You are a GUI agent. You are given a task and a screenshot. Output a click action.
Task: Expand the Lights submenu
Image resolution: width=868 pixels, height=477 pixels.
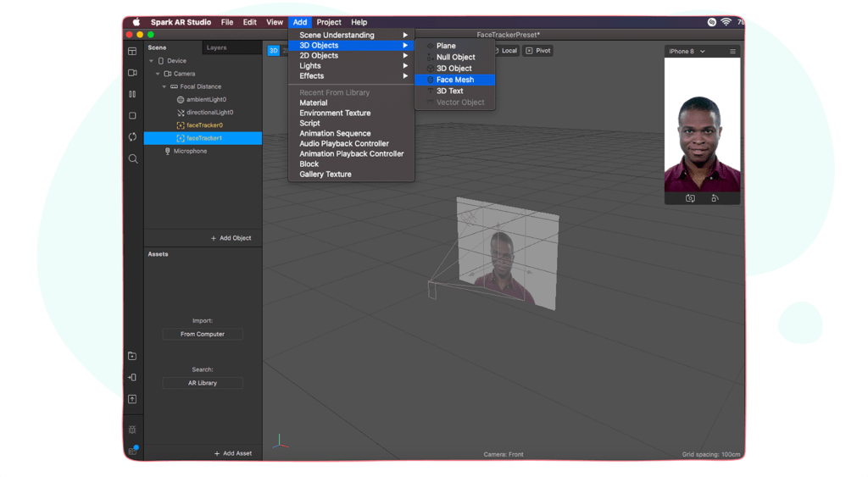(352, 66)
